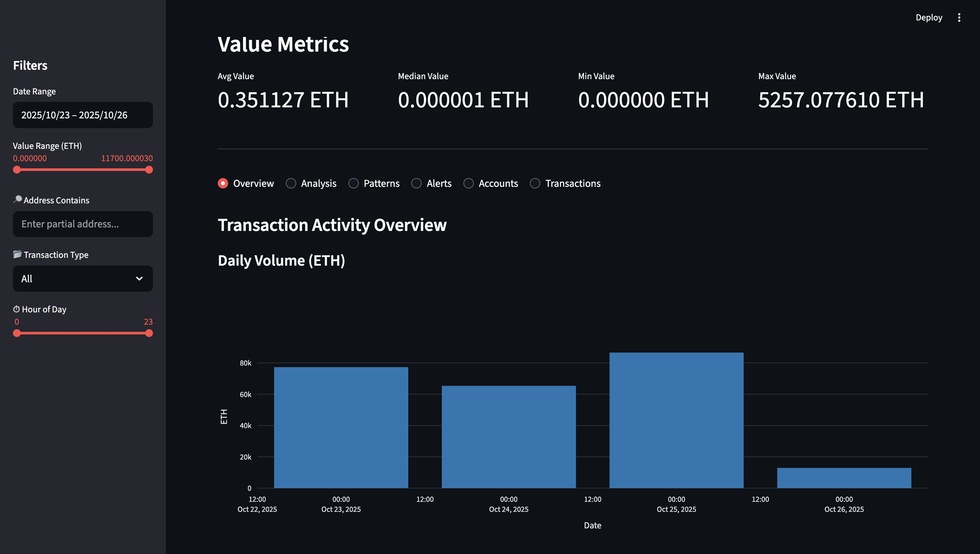The width and height of the screenshot is (980, 554).
Task: Click the left handle of Value Range slider
Action: coord(17,170)
